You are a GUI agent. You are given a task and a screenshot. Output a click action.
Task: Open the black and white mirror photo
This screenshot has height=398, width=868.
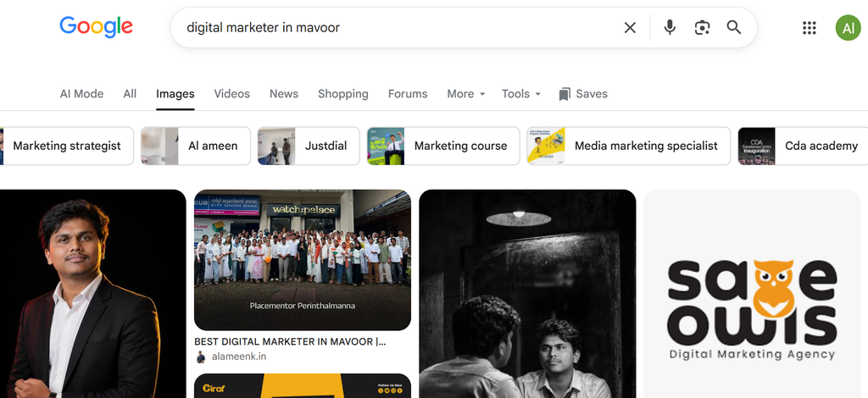[x=527, y=294]
